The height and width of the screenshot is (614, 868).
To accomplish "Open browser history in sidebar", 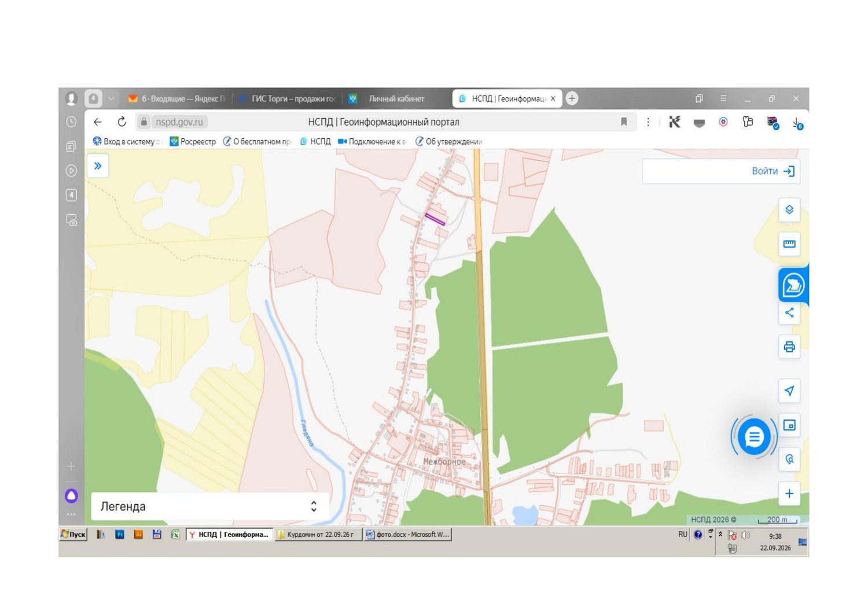I will click(x=71, y=122).
